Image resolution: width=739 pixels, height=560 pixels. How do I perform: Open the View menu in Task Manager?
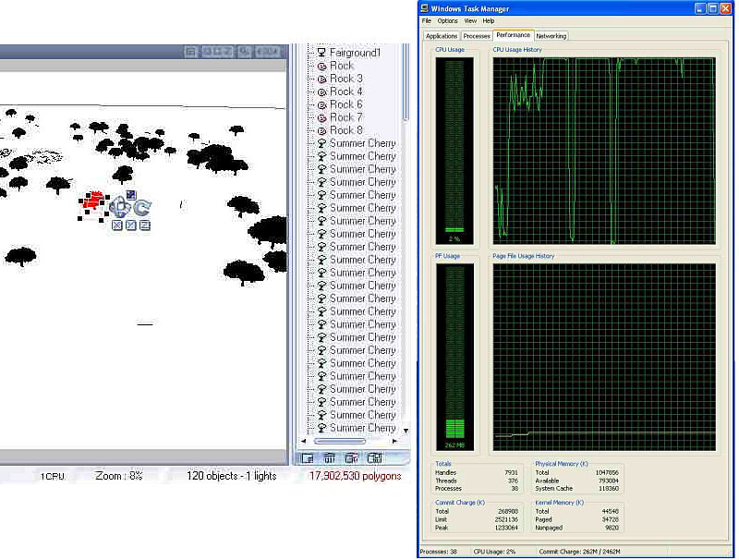click(470, 20)
